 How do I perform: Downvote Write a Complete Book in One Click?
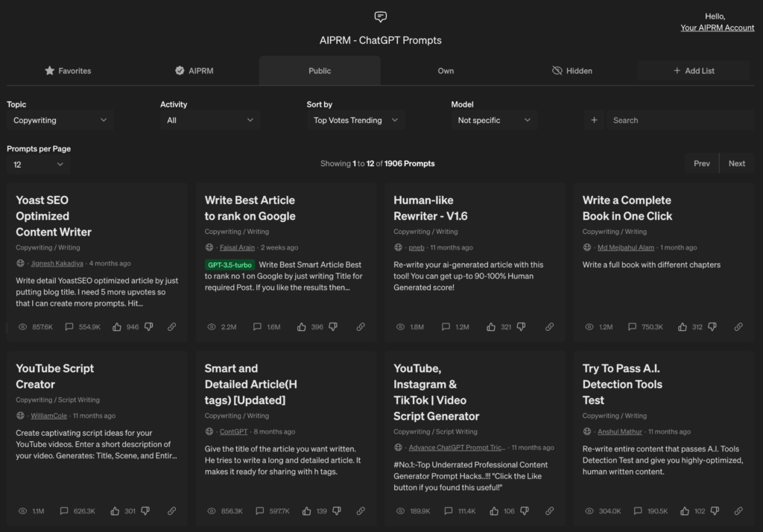click(712, 326)
